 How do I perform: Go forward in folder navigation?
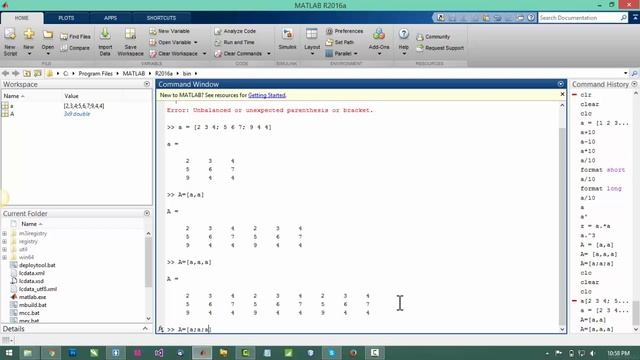click(16, 73)
